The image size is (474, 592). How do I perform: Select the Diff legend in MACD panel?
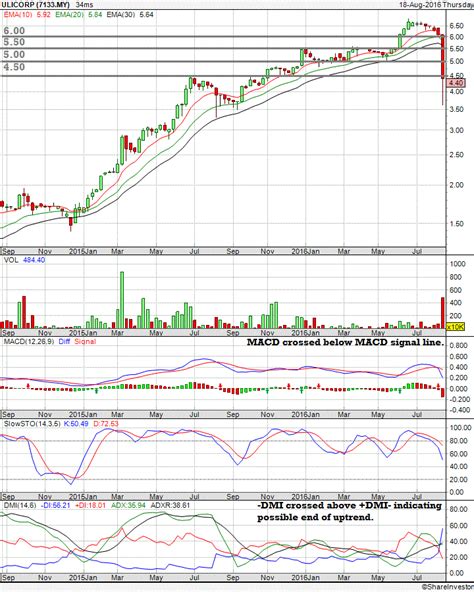(65, 342)
